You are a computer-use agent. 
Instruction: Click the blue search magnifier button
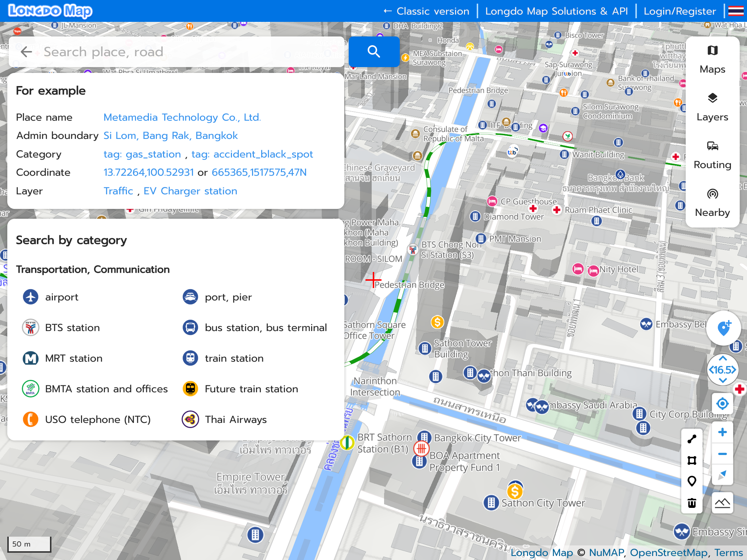click(374, 51)
